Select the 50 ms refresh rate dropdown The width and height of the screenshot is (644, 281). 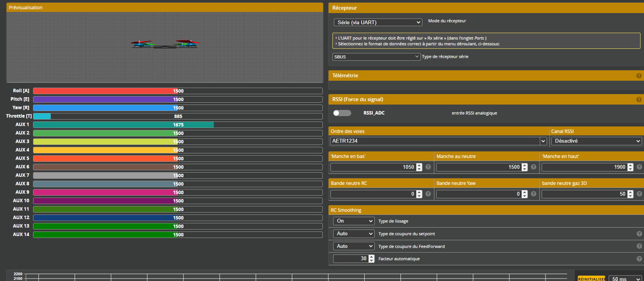click(625, 278)
